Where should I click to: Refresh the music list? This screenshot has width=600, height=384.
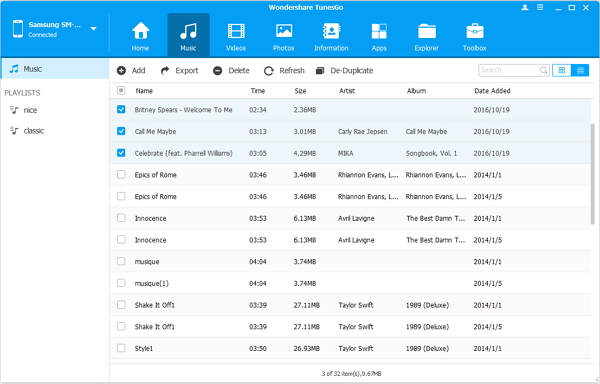(x=284, y=70)
